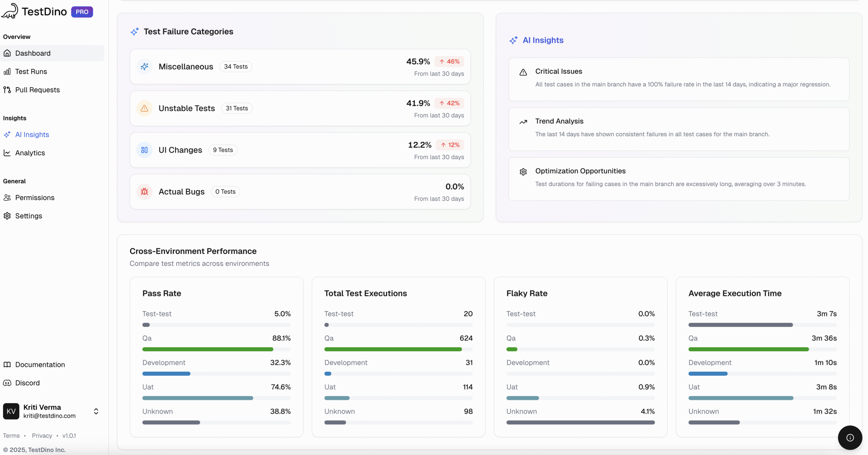Click the 34 Tests badge beside Miscellaneous
Screen dimensions: 868x455
click(x=236, y=66)
